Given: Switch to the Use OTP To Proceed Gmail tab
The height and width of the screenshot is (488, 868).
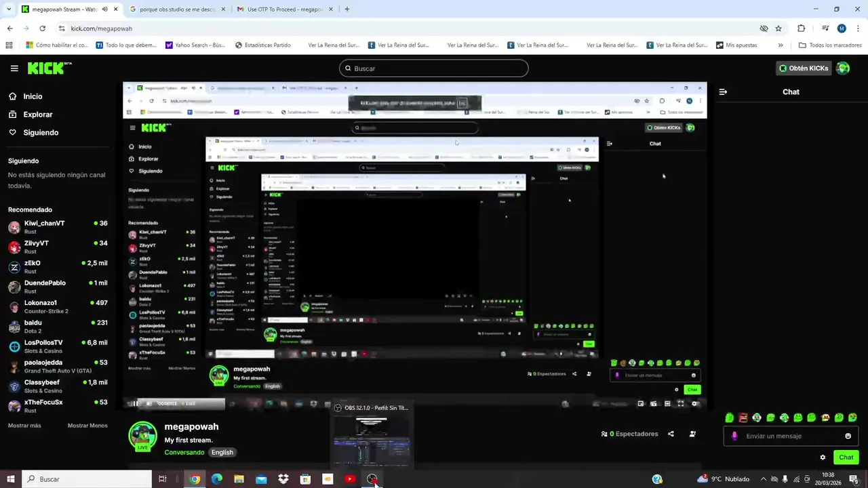Looking at the screenshot, I should click(x=283, y=9).
